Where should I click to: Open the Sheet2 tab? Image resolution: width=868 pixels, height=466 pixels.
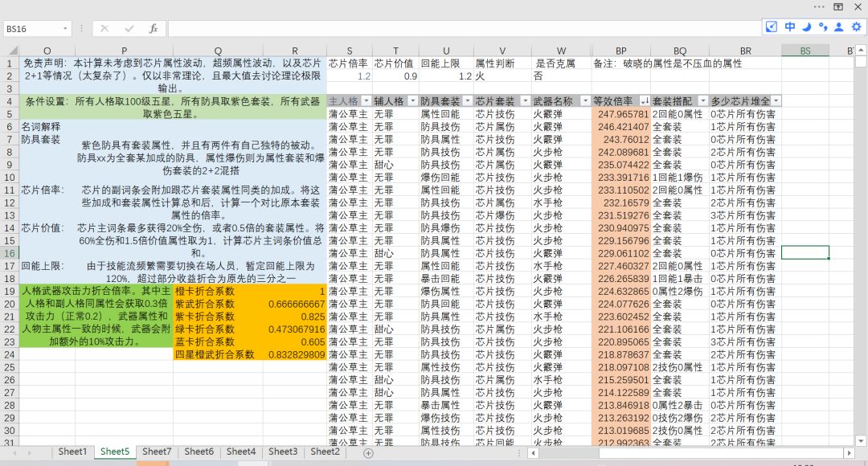pyautogui.click(x=325, y=452)
